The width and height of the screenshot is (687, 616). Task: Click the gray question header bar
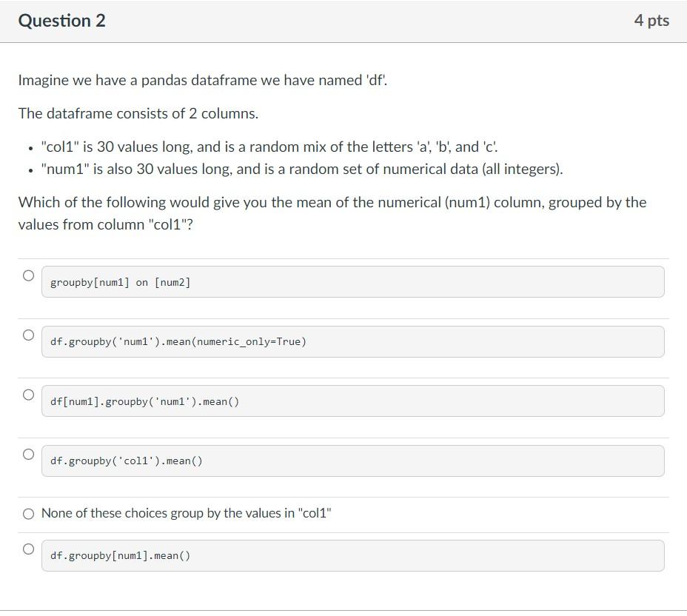pyautogui.click(x=343, y=21)
